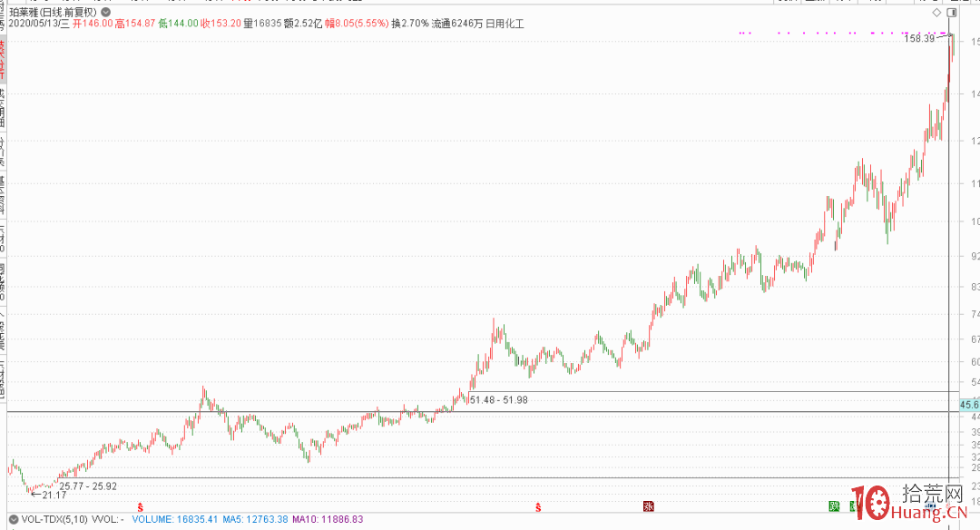Viewport: 980px width, 530px height.
Task: Click the dark red 涨 event marker
Action: click(648, 506)
